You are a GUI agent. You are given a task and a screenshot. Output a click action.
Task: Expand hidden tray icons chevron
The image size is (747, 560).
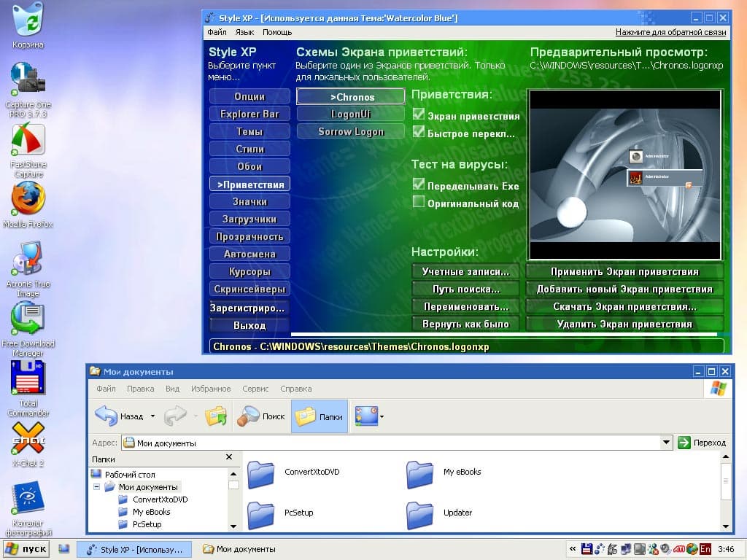(x=573, y=549)
